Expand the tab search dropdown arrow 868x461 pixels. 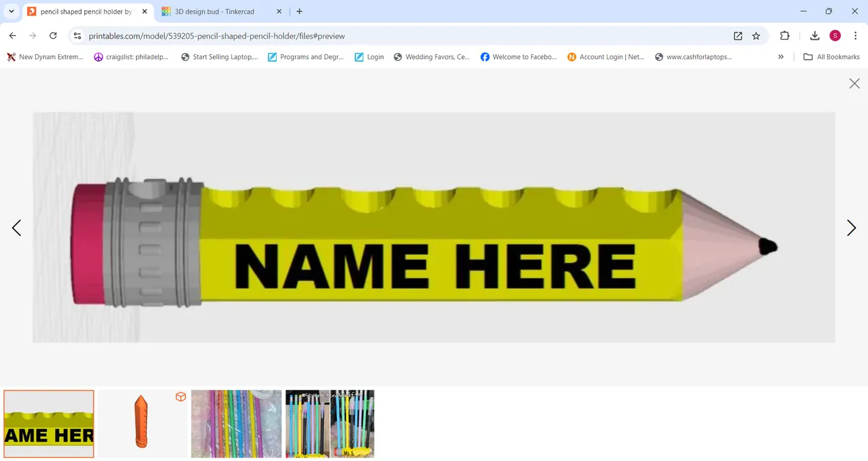pos(12,12)
